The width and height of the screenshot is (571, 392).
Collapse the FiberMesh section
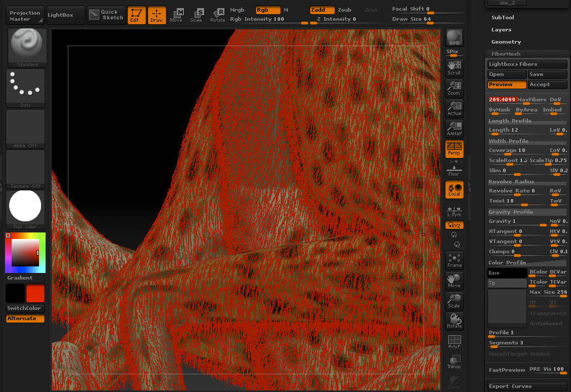505,54
